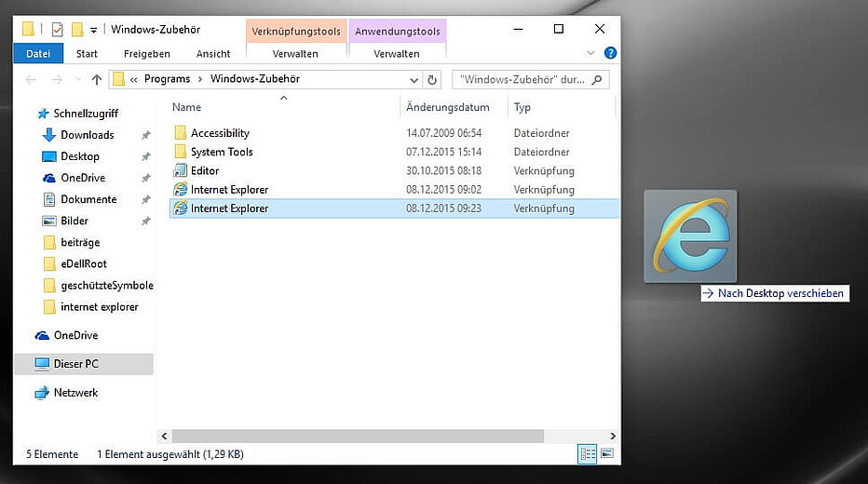
Task: Switch to the Start ribbon tab
Action: [x=87, y=54]
